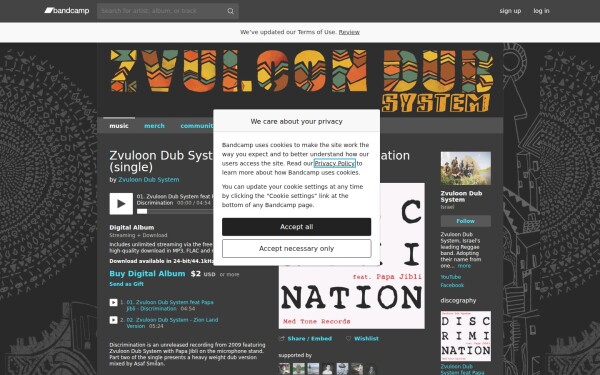Image resolution: width=600 pixels, height=375 pixels.
Task: Play track 1 using its small play icon
Action: [113, 302]
